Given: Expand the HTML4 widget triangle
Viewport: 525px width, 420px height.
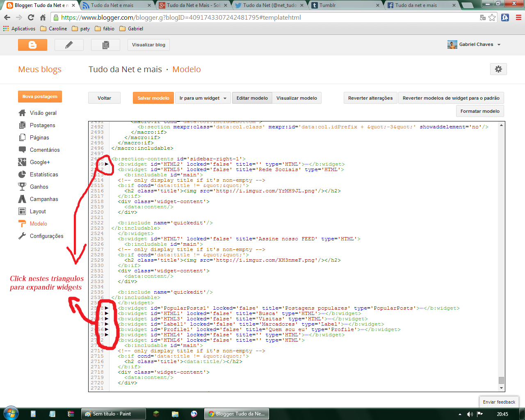Looking at the screenshot, I should tap(107, 335).
